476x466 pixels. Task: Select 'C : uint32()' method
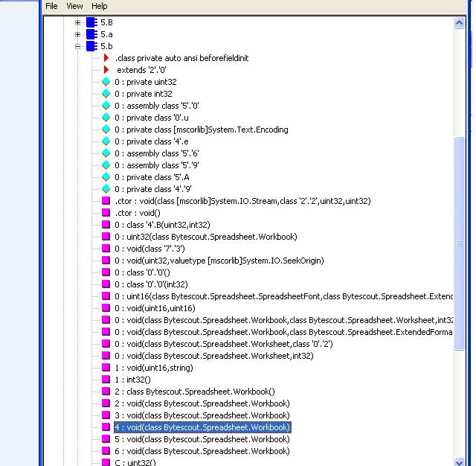tap(135, 462)
